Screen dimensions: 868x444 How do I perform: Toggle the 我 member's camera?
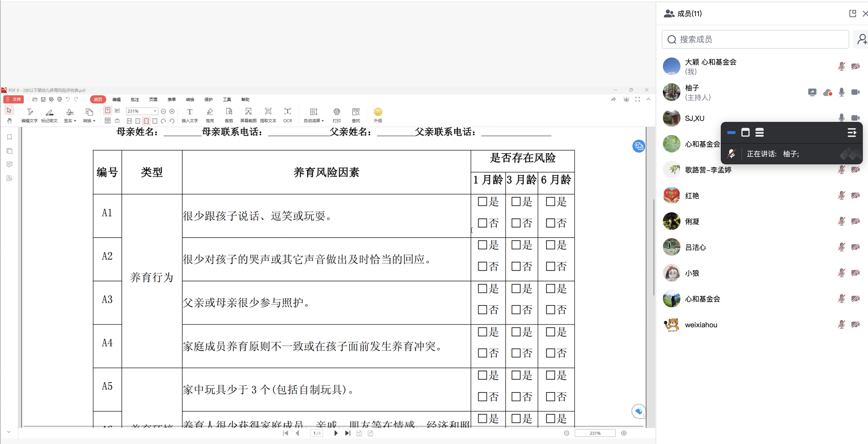(x=855, y=66)
